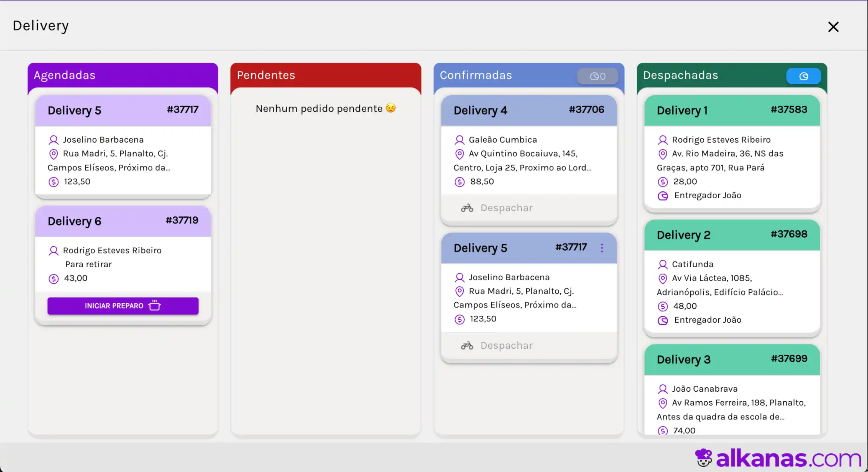The image size is (868, 472).
Task: Click the person icon beside Joselino Barbacena in Agendadas
Action: pyautogui.click(x=53, y=140)
